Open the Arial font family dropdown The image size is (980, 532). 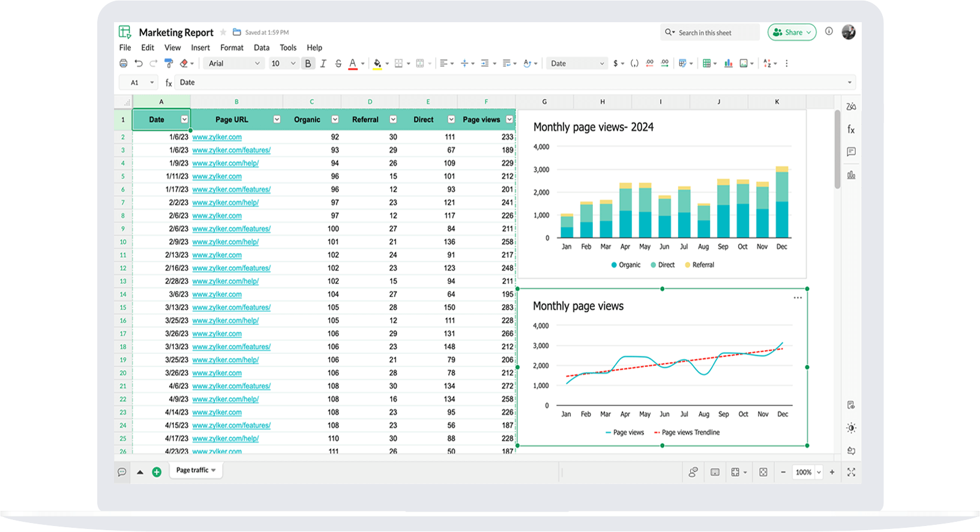click(x=233, y=64)
